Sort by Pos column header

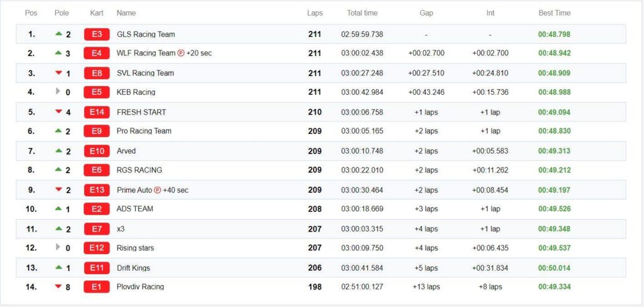[31, 13]
